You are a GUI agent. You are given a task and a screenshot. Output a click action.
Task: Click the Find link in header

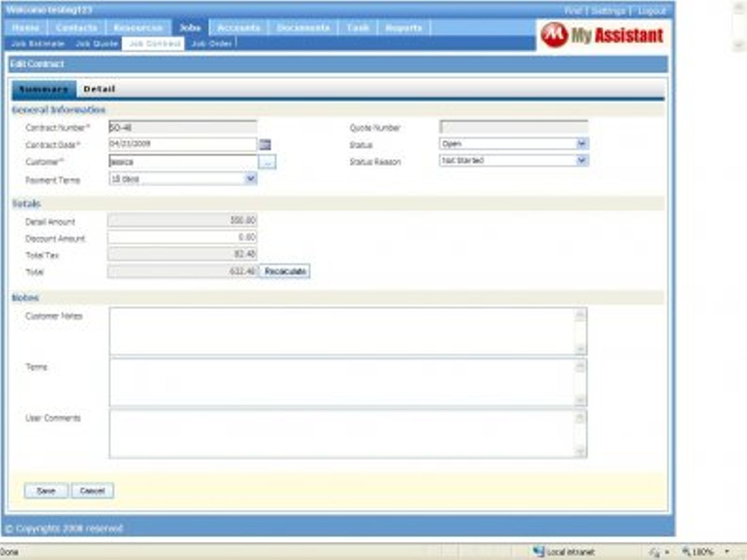pyautogui.click(x=573, y=10)
